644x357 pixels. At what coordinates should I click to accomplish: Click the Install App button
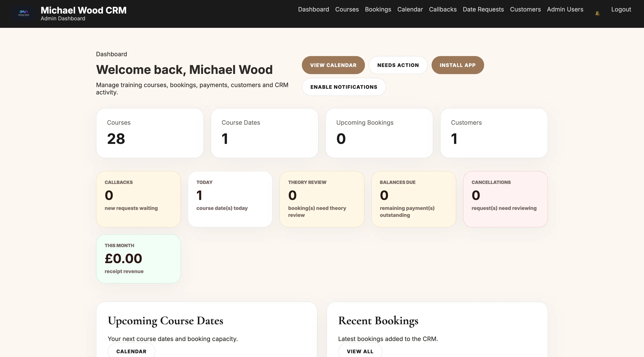click(458, 65)
